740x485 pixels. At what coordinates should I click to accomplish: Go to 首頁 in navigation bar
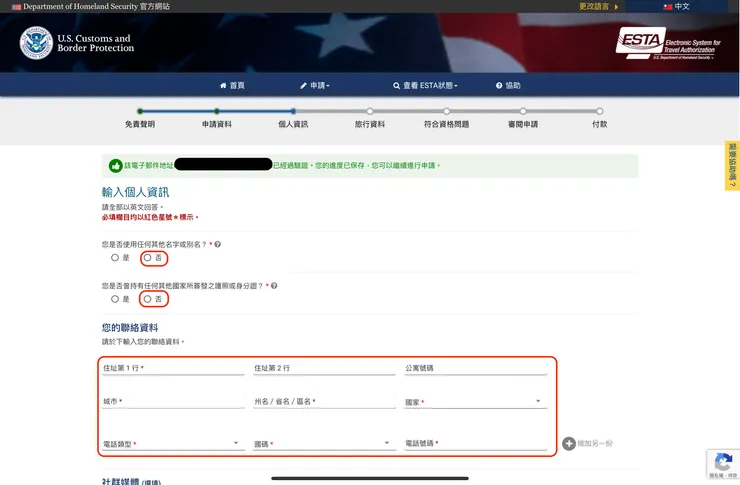(232, 85)
